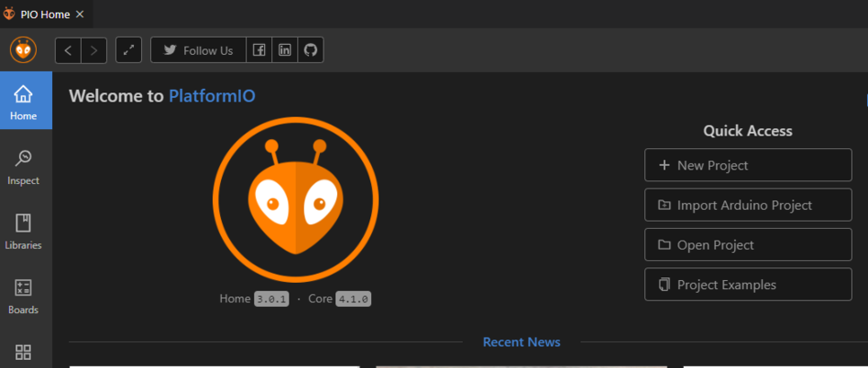Go forward with the right arrow button
The width and height of the screenshot is (868, 368).
pos(94,51)
